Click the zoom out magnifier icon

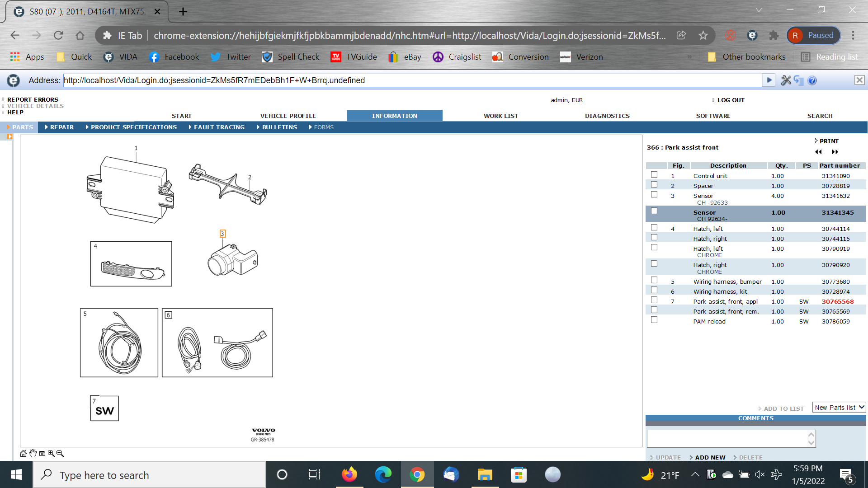click(x=60, y=453)
